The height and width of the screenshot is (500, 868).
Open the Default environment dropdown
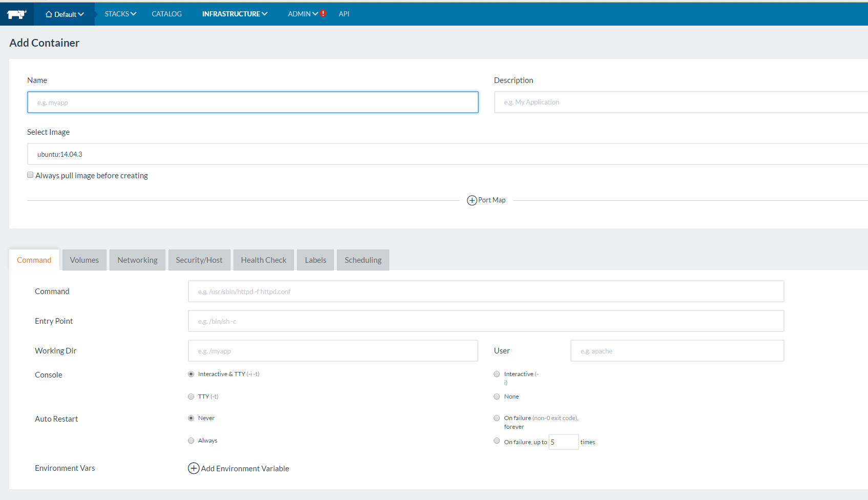(x=65, y=14)
